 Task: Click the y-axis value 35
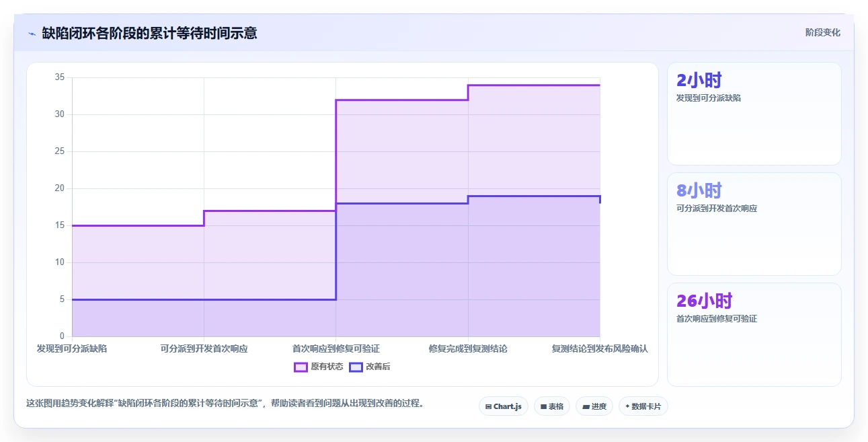[x=60, y=77]
